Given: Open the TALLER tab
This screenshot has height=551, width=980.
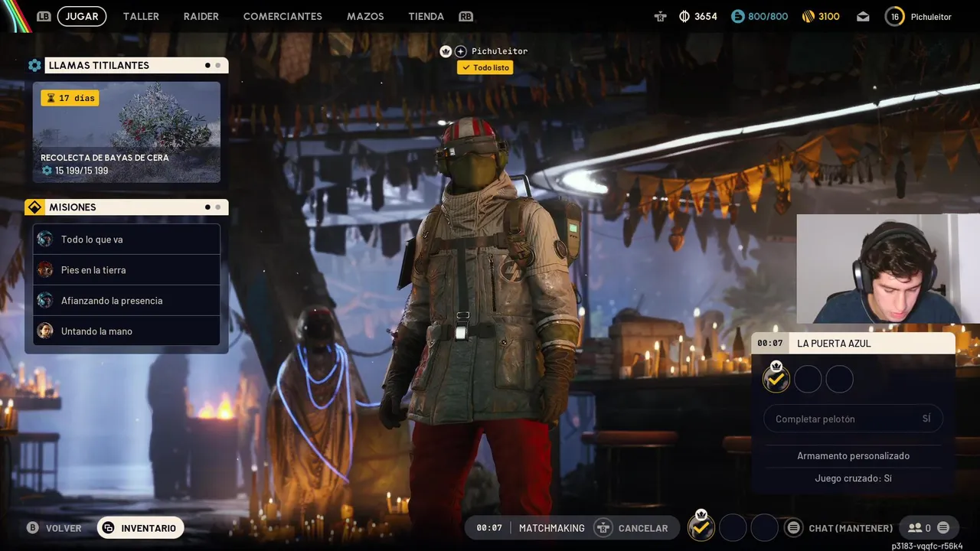Looking at the screenshot, I should click(x=141, y=16).
